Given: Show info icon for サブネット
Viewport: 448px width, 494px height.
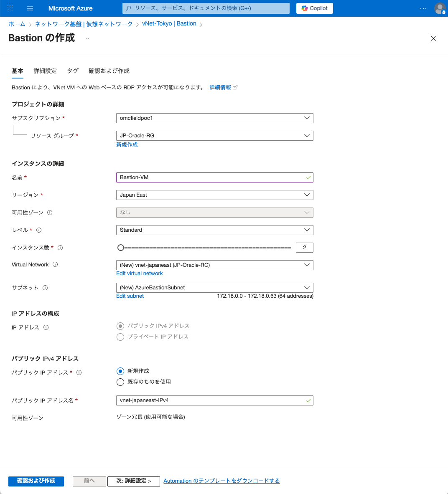Looking at the screenshot, I should (x=45, y=288).
